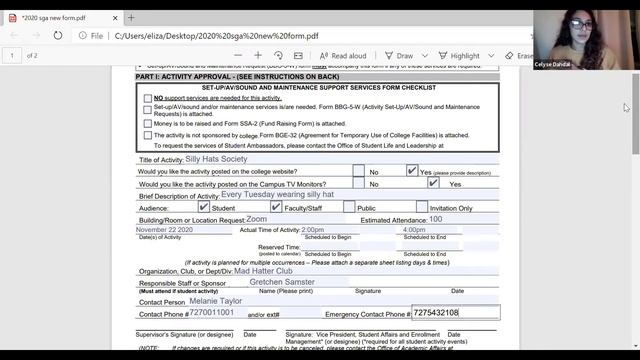
Task: Click the browser forward arrow
Action: coord(36,36)
